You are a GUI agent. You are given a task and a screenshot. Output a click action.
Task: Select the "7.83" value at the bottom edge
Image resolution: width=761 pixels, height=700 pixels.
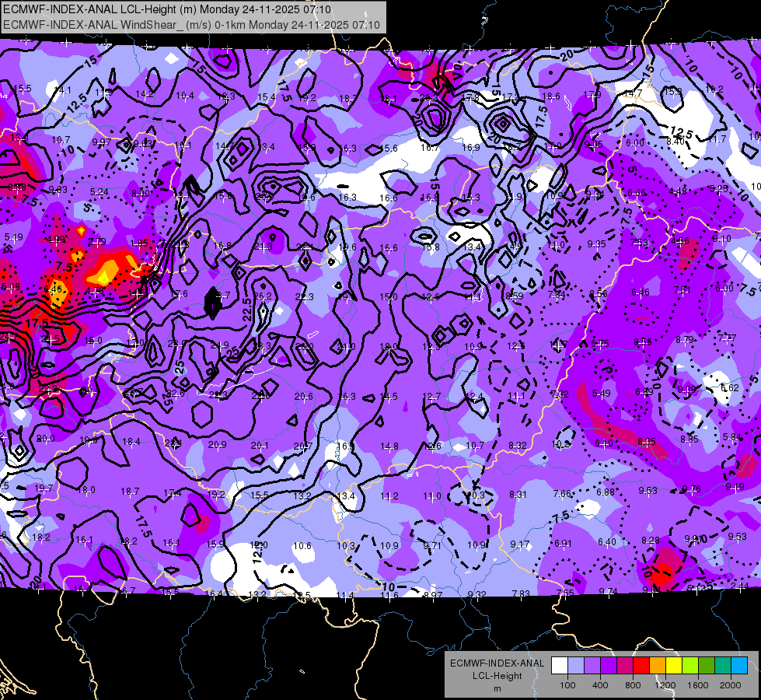coord(521,593)
